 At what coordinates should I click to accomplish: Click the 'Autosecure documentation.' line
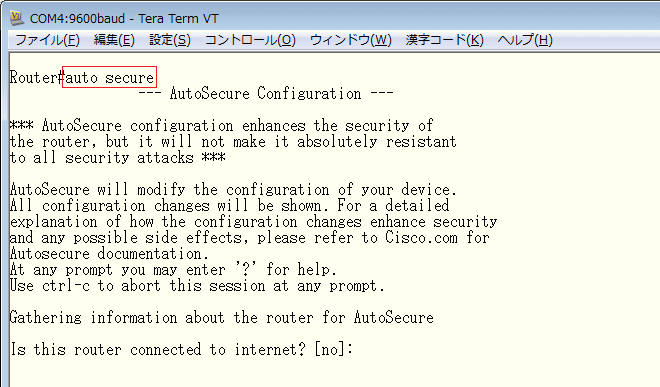[x=109, y=254]
